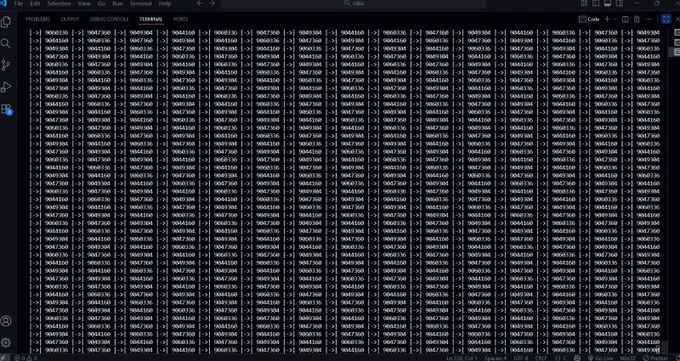Switch to the Output tab
This screenshot has height=361, width=680.
(70, 19)
